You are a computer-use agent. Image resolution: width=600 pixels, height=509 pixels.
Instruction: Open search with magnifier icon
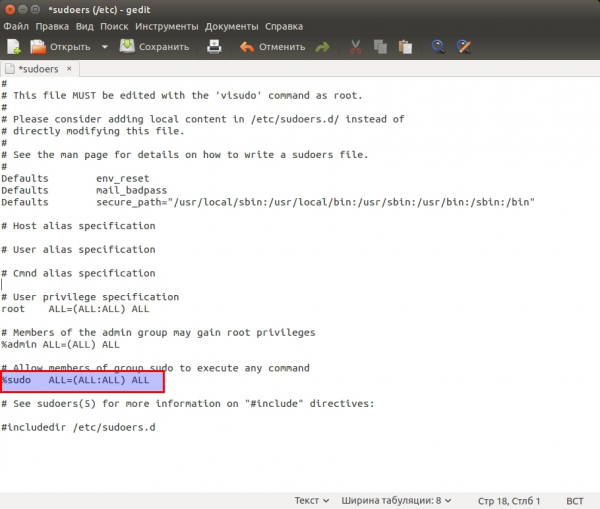[438, 46]
